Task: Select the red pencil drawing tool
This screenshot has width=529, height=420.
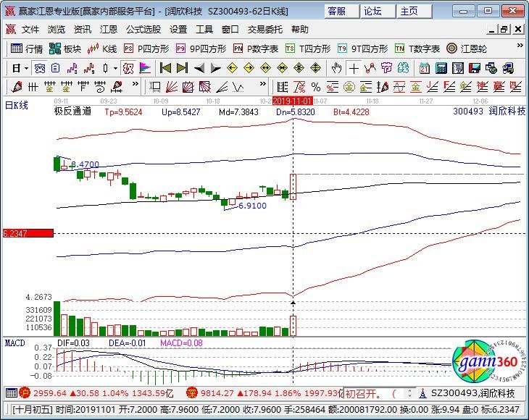Action: coord(17,88)
